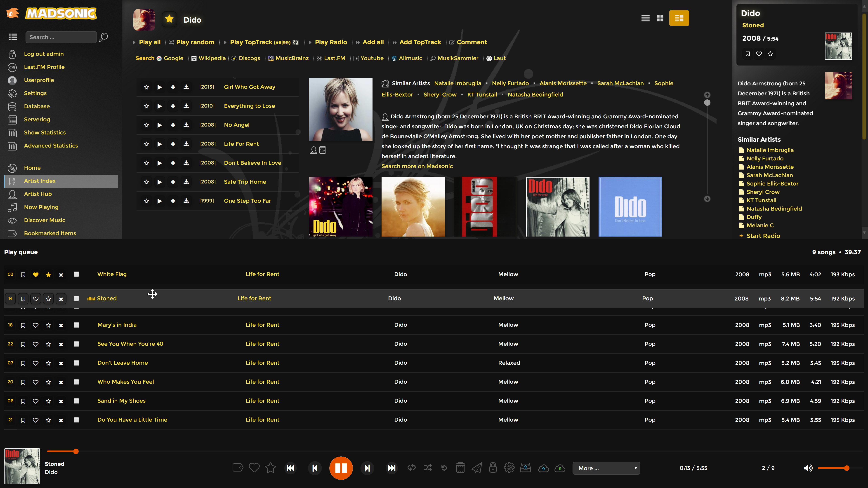
Task: Unfavorite the White Flag heart toggle
Action: [36, 275]
